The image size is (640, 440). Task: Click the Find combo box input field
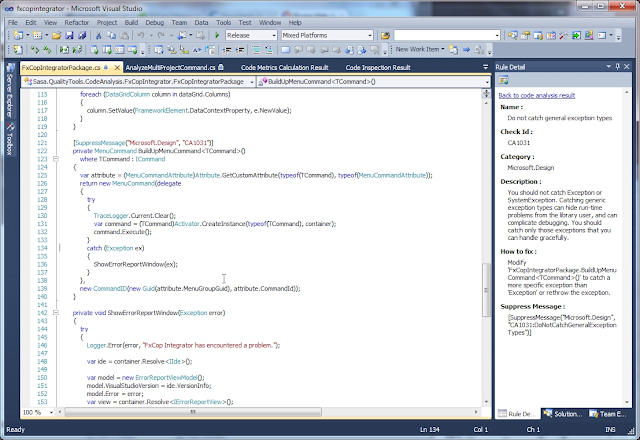(x=444, y=36)
